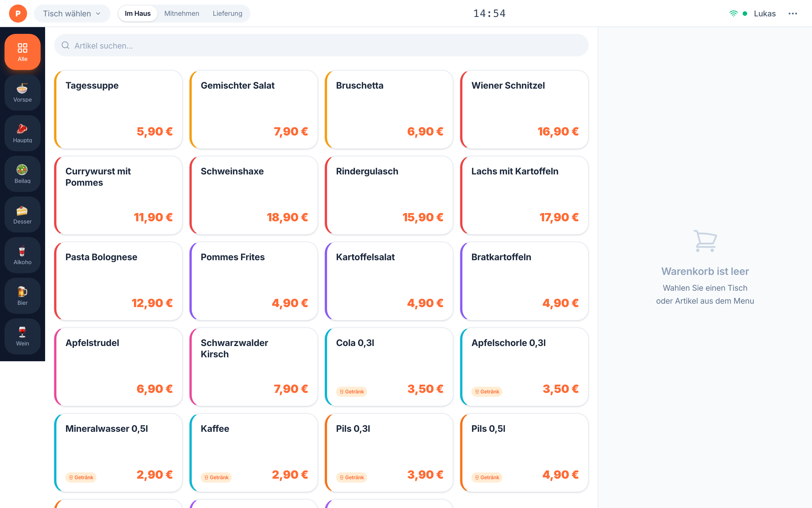Click the Getränk tag on Mineralwasser 0,5l
Screen dimensions: 812x508
pos(81,478)
